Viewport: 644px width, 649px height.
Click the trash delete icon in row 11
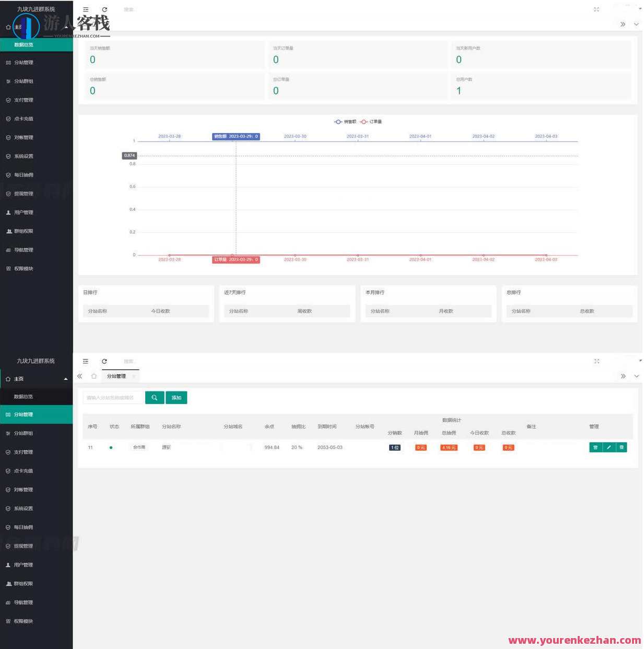click(x=595, y=447)
